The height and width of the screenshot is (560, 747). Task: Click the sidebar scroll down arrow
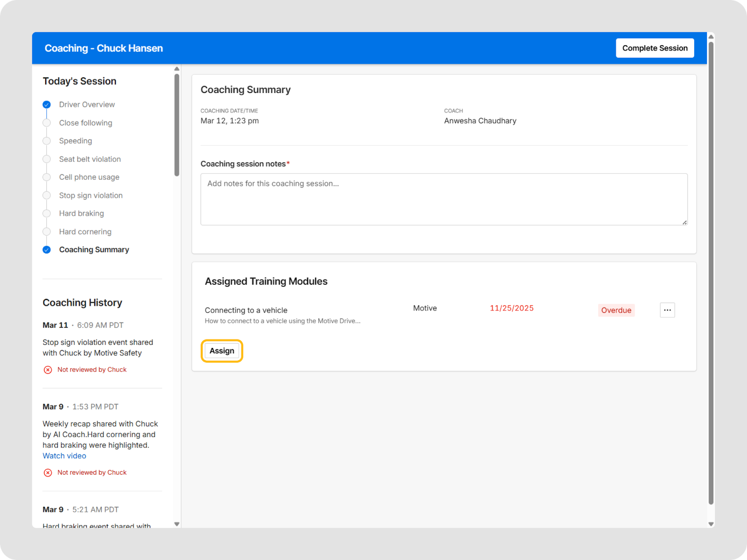[176, 524]
